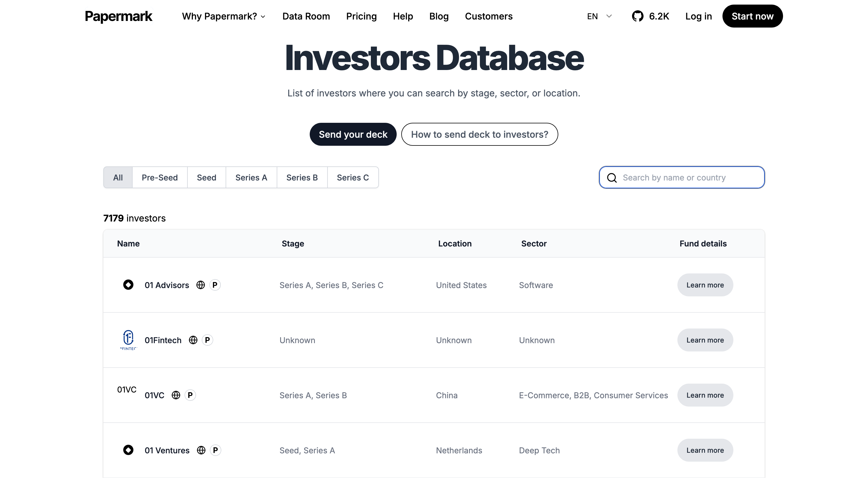Open the Data Room menu item
The image size is (868, 478).
(306, 16)
